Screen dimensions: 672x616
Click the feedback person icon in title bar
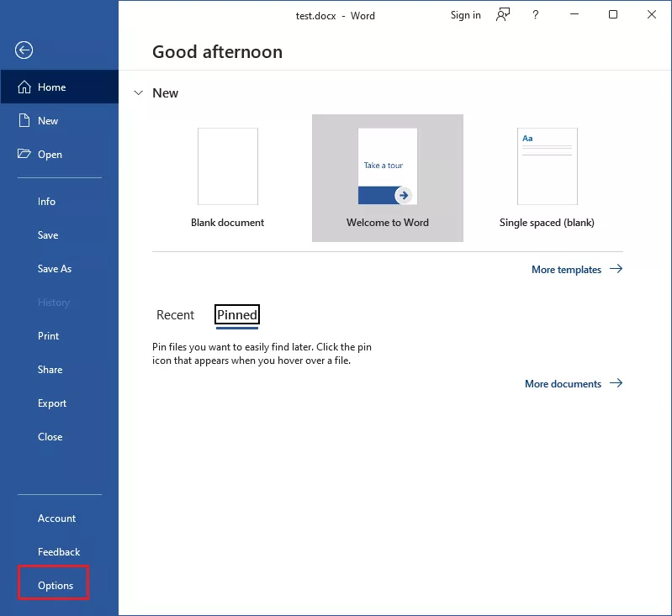[503, 15]
